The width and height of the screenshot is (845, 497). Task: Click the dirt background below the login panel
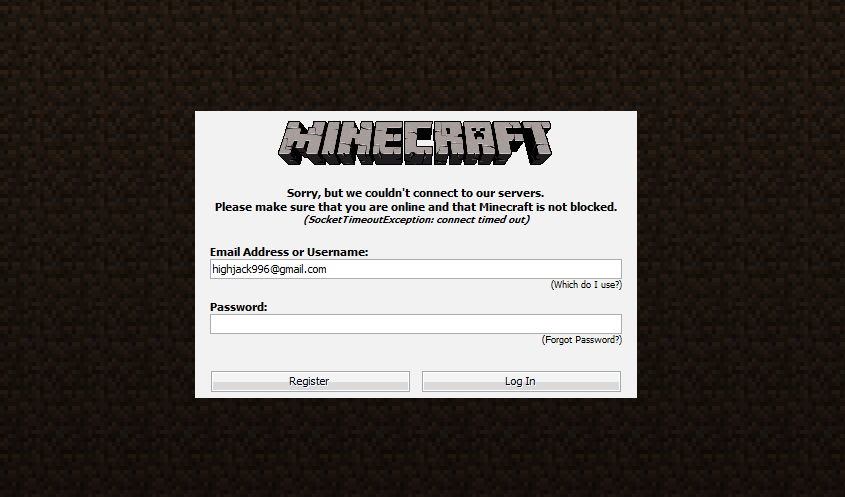415,447
